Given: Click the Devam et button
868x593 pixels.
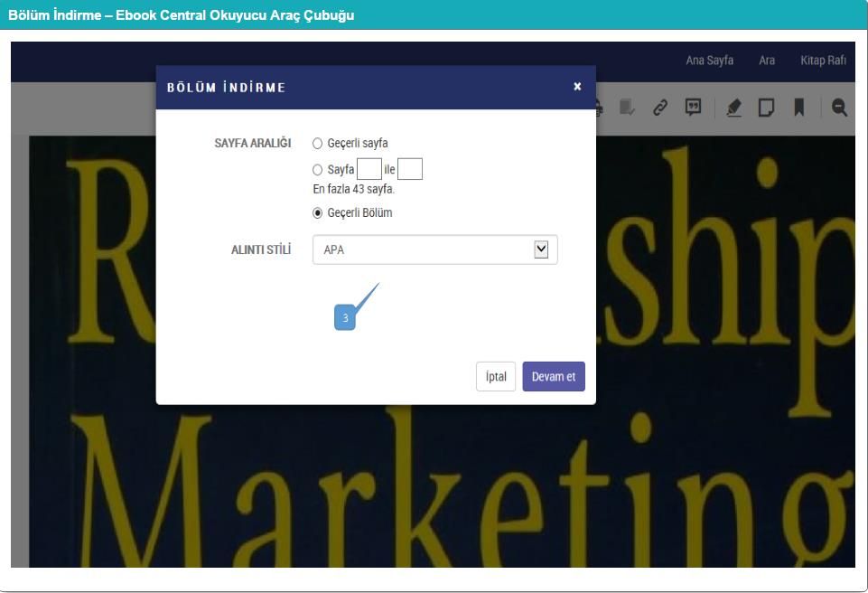Looking at the screenshot, I should pyautogui.click(x=554, y=376).
